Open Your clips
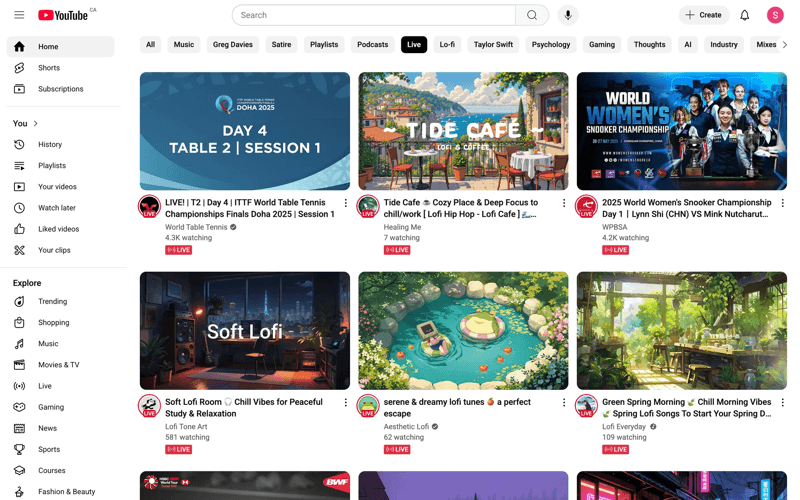Image resolution: width=800 pixels, height=500 pixels. click(61, 250)
